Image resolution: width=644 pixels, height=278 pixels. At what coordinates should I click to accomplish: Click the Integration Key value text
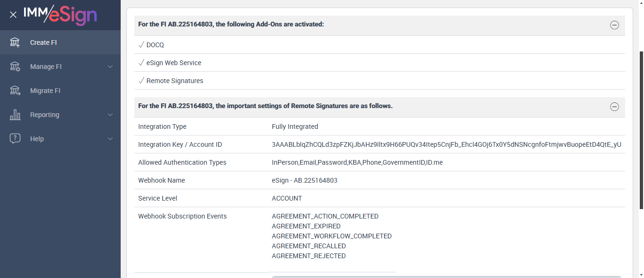(x=446, y=144)
